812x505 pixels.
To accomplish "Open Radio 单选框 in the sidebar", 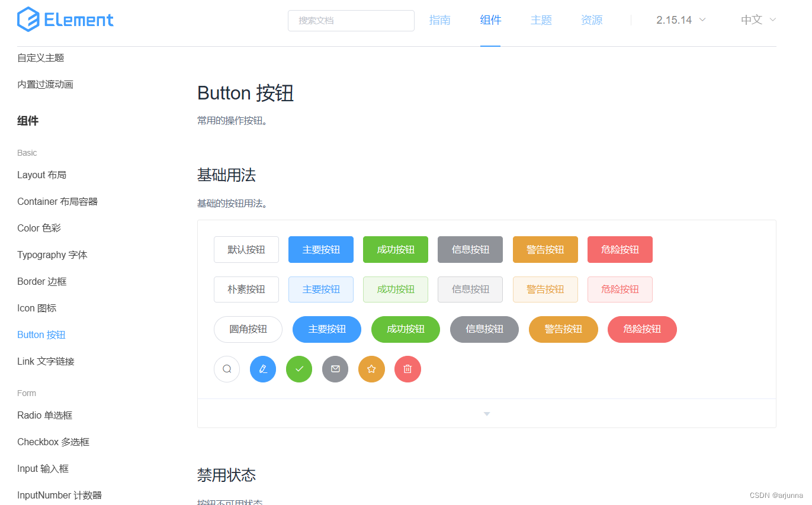I will (x=44, y=415).
